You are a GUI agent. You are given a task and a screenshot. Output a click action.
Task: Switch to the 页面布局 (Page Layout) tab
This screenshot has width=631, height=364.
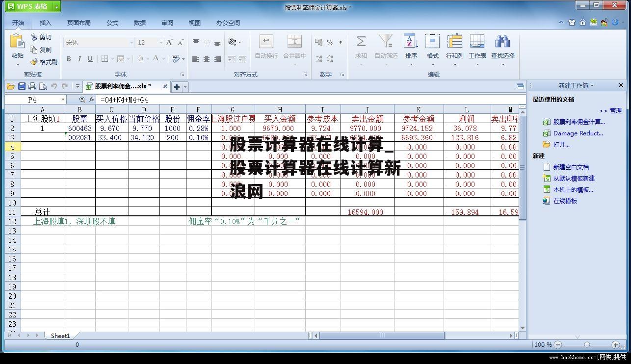79,23
